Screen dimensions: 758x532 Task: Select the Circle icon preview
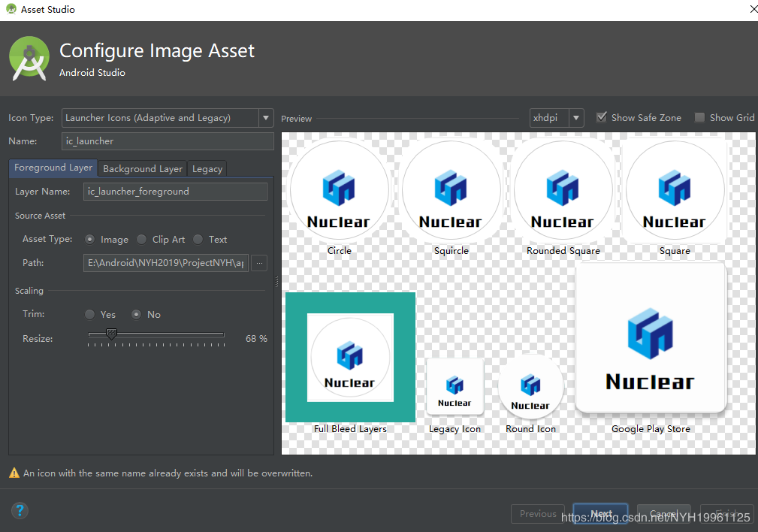pyautogui.click(x=340, y=190)
